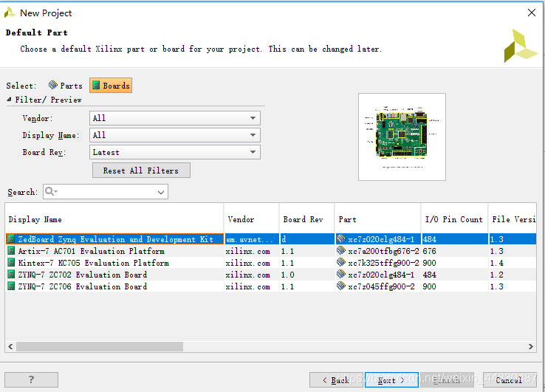The image size is (545, 392).
Task: Close the New Project dialog
Action: click(532, 13)
